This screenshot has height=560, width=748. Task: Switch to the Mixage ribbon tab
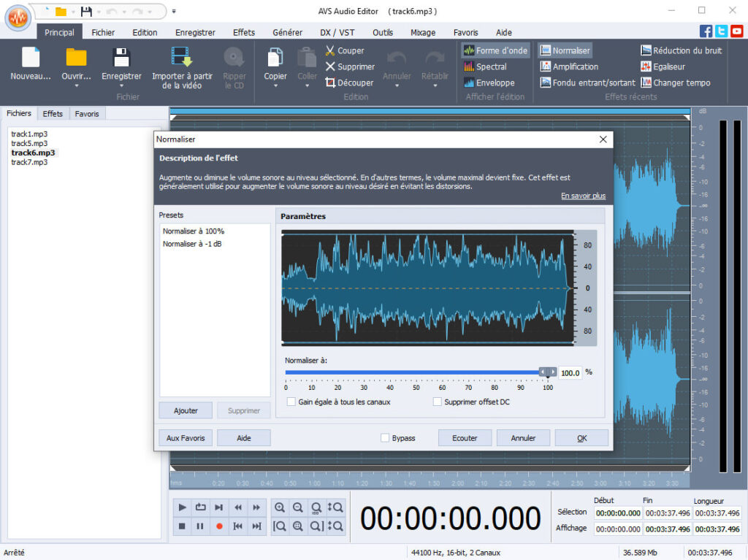tap(421, 32)
